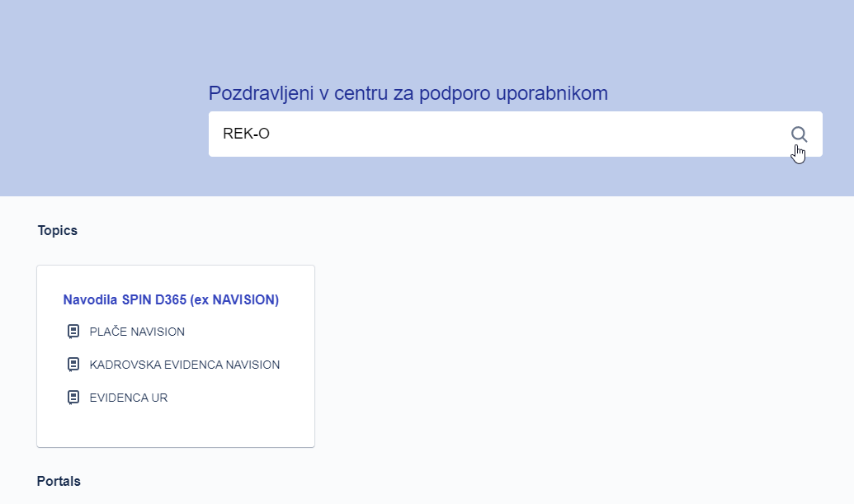
Task: Click the empty area of the Navodila card
Action: [x=176, y=427]
